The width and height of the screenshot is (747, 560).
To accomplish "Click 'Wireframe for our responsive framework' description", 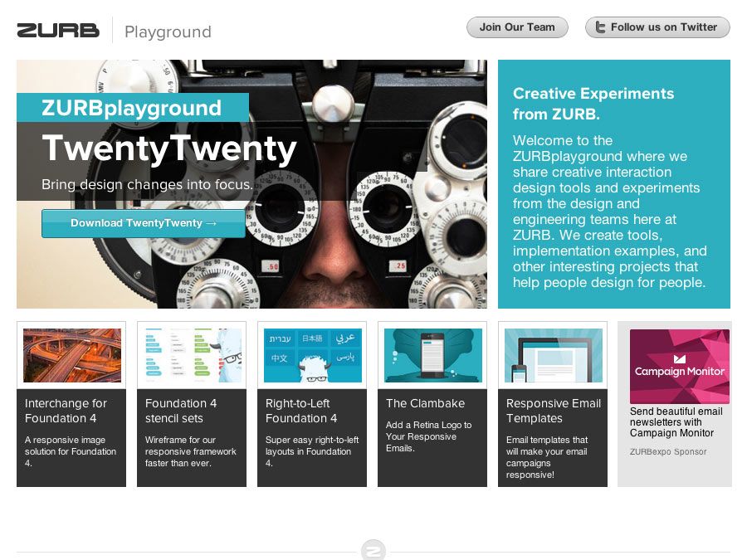I will (x=191, y=451).
